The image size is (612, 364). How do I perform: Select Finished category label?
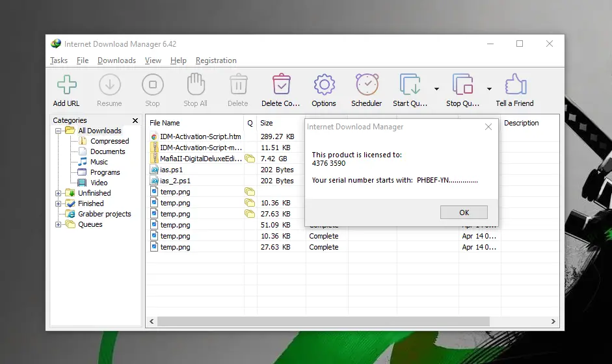[91, 203]
